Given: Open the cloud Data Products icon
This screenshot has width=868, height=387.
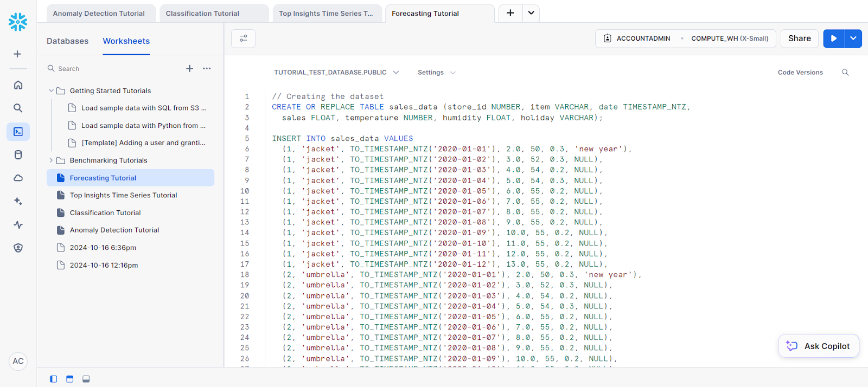Looking at the screenshot, I should [x=18, y=178].
